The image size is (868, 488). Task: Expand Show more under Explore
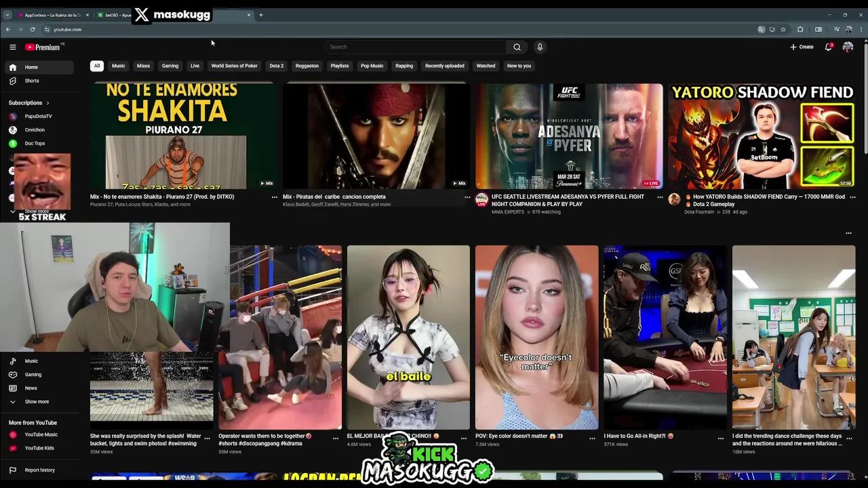click(39, 401)
